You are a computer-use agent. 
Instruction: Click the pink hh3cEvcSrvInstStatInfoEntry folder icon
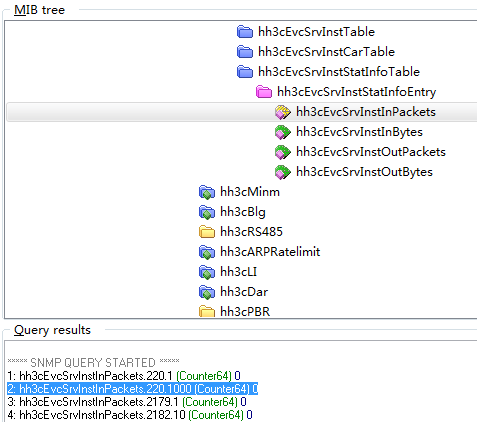pyautogui.click(x=264, y=92)
